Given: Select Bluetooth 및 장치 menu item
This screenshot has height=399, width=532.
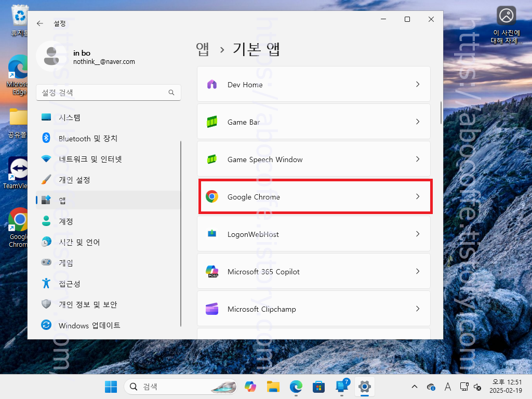Looking at the screenshot, I should [108, 138].
